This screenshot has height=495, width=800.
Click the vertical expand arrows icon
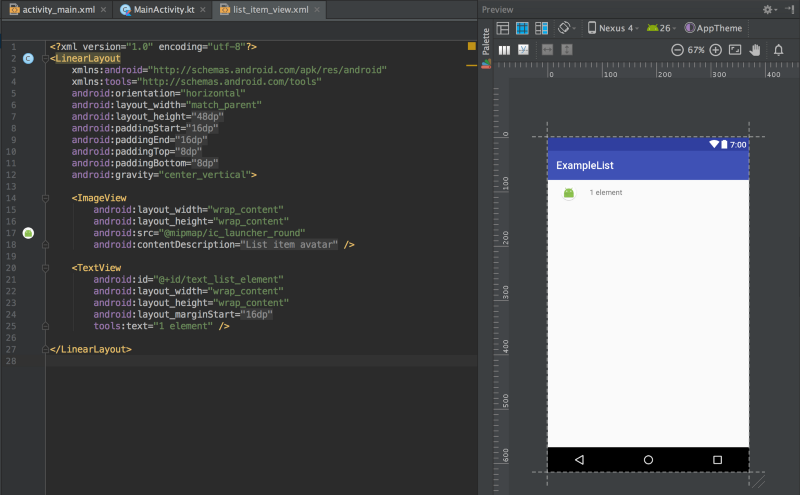567,50
